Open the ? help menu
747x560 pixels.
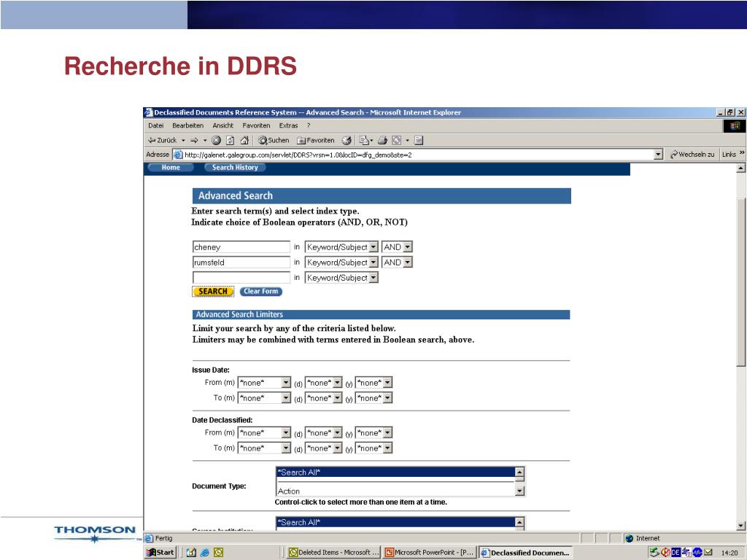pos(309,125)
